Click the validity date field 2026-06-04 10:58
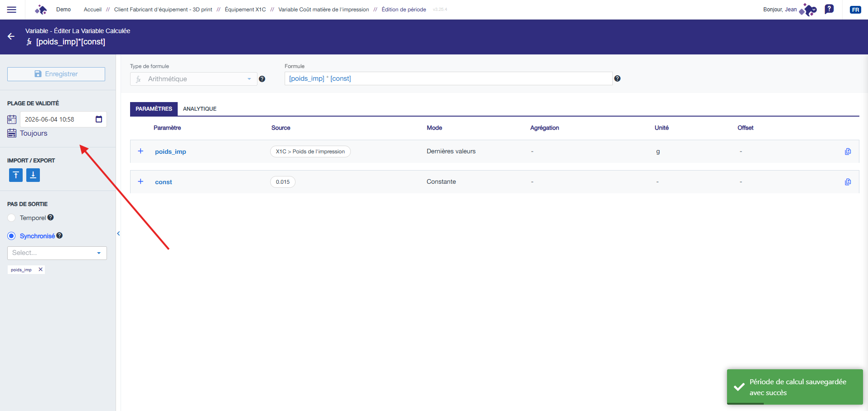The width and height of the screenshot is (868, 411). click(x=63, y=119)
